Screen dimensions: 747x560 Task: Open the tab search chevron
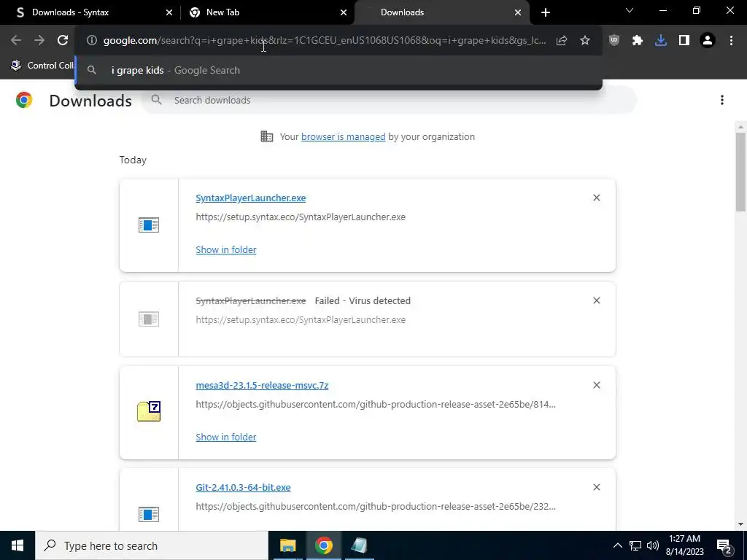[630, 10]
